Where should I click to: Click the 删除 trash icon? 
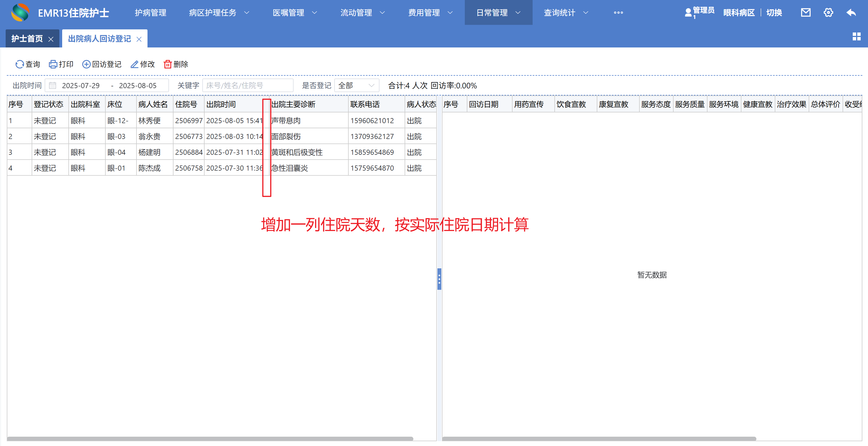(x=168, y=64)
